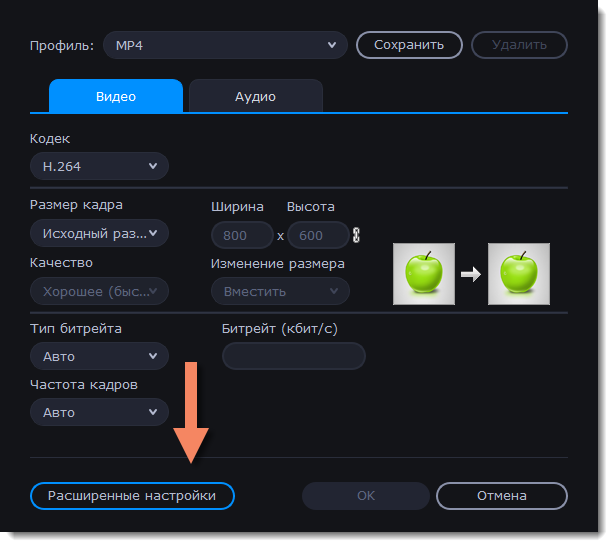
Task: Expand the frame rate dropdown
Action: pyautogui.click(x=99, y=412)
